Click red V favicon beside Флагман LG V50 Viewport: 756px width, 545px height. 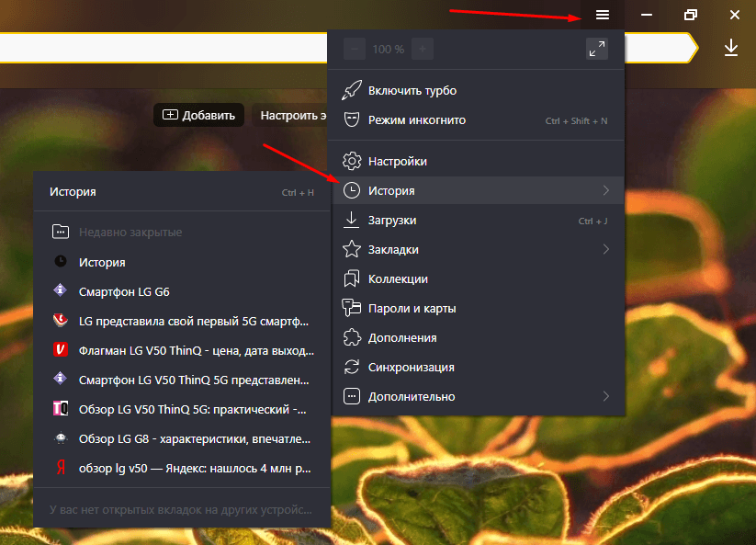coord(61,349)
